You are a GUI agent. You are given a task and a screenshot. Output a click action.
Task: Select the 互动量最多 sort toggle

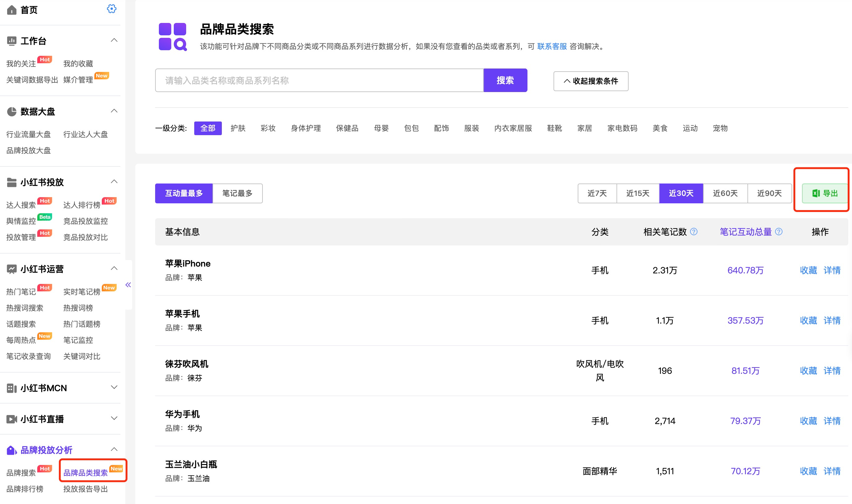click(184, 193)
